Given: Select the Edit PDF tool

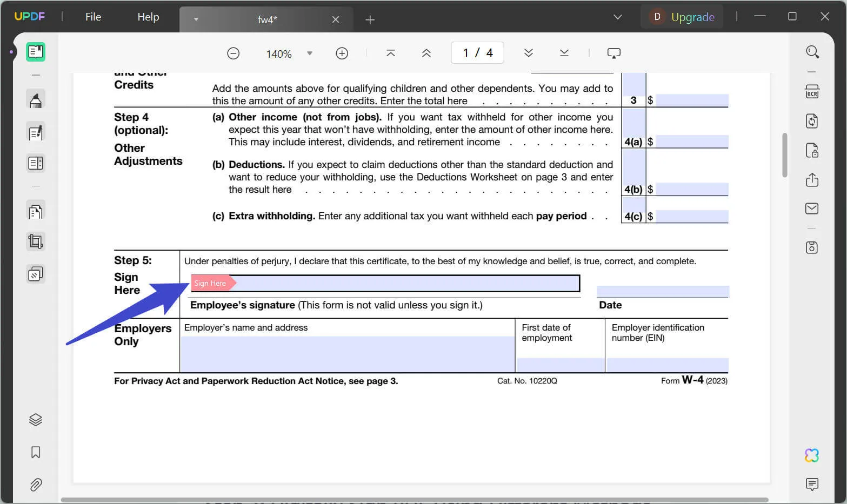Looking at the screenshot, I should tap(36, 132).
